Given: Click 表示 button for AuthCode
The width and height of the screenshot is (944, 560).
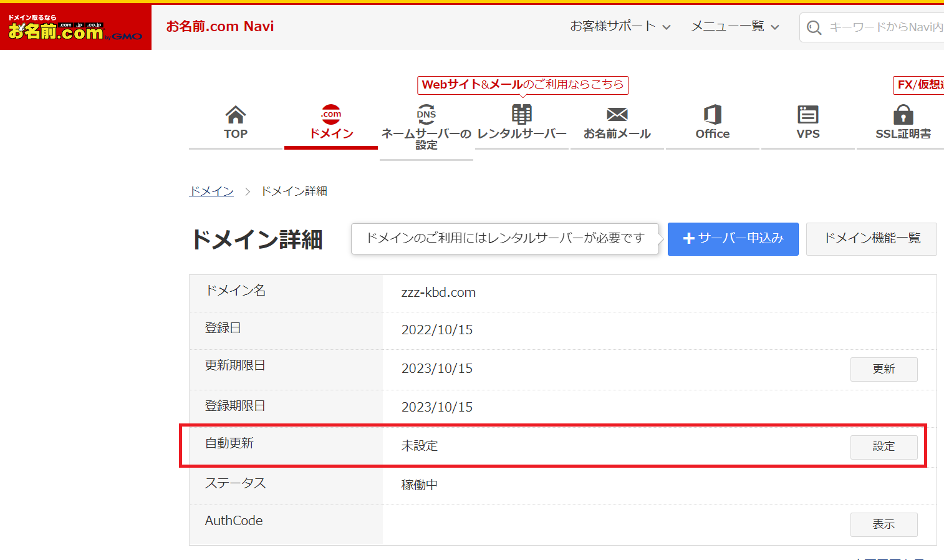Looking at the screenshot, I should pos(884,524).
